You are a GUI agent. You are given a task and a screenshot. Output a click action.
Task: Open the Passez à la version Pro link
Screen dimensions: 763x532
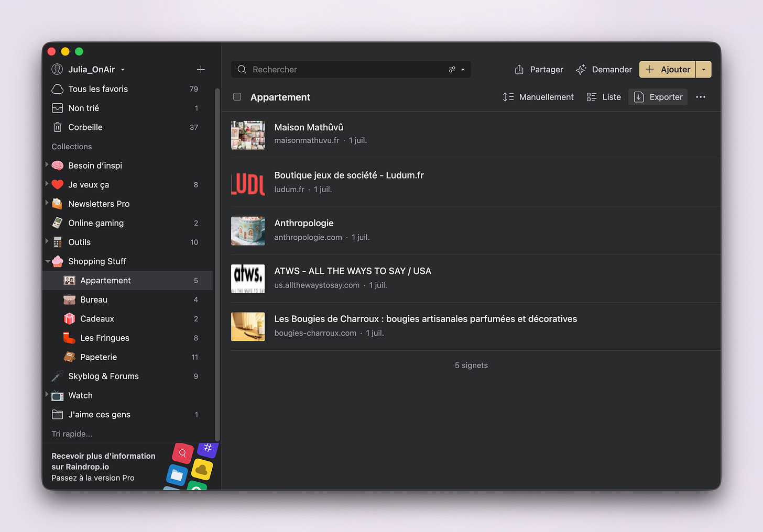(x=93, y=478)
